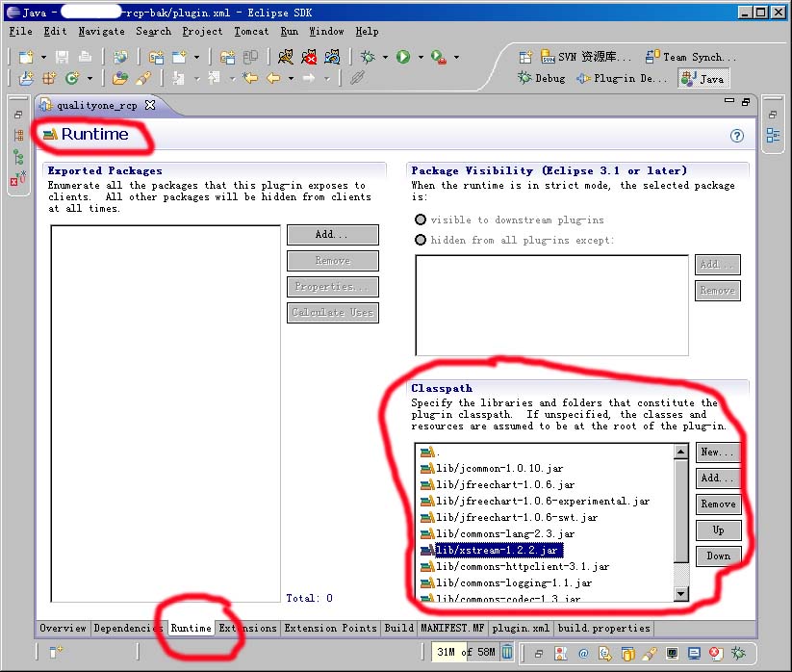This screenshot has height=672, width=792.
Task: Click the Print toolbar icon
Action: coord(85,57)
